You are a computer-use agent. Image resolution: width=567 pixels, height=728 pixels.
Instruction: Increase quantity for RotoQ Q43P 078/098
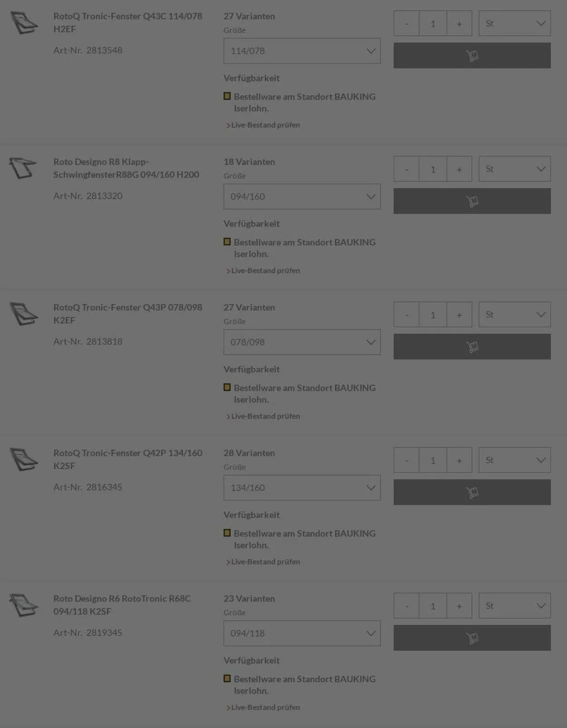tap(459, 315)
